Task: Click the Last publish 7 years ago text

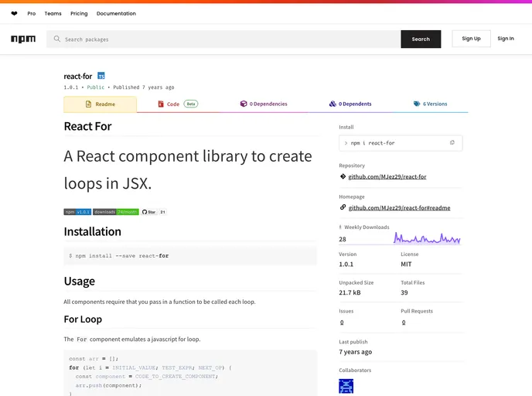Action: click(355, 352)
